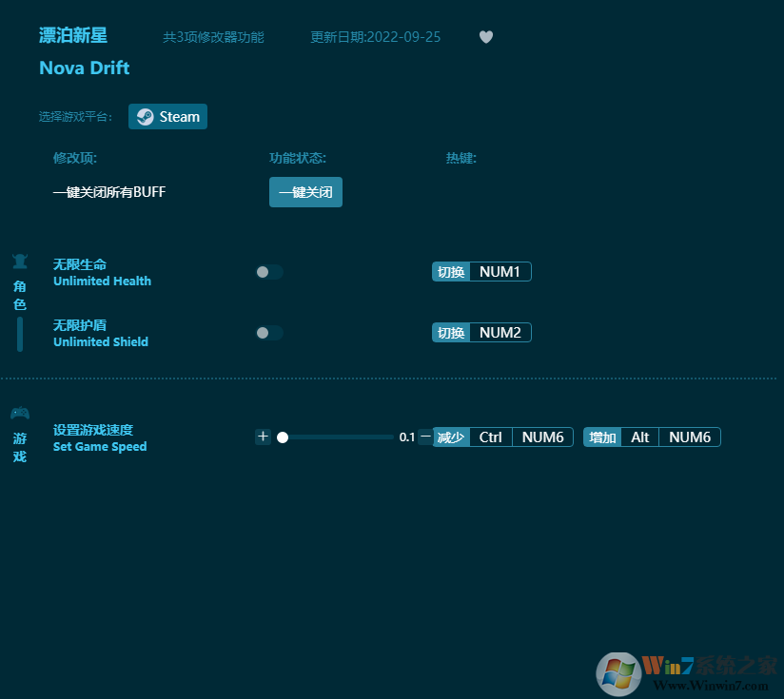The height and width of the screenshot is (699, 784).
Task: Click the Nova Drift title text
Action: click(x=85, y=68)
